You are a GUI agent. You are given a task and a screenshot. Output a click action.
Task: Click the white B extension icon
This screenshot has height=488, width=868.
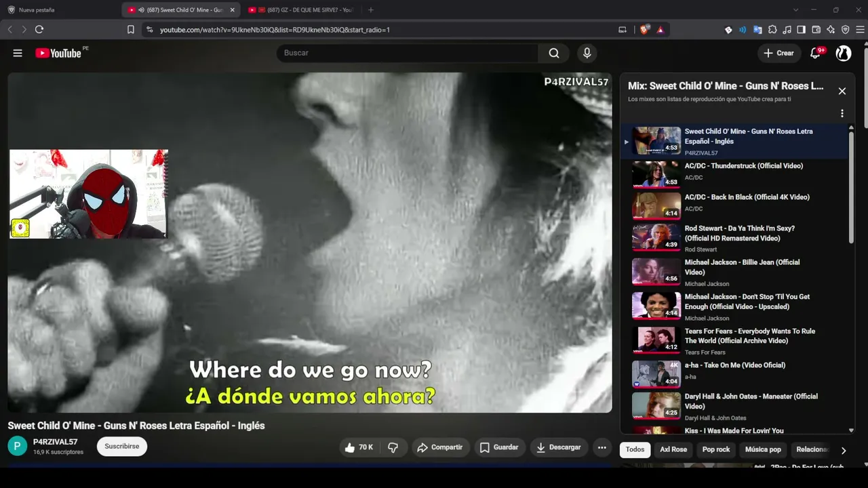click(x=728, y=29)
